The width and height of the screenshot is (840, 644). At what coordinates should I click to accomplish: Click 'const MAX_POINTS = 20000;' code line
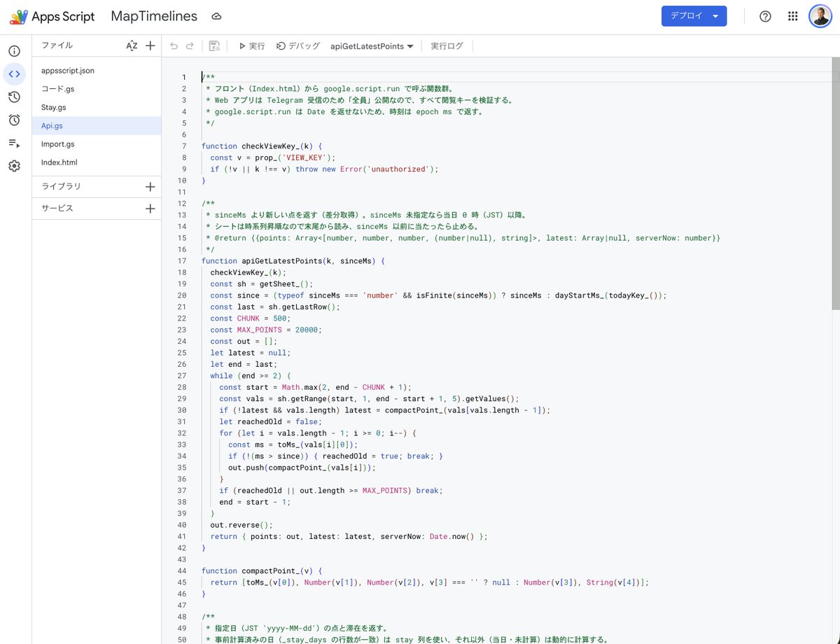265,330
